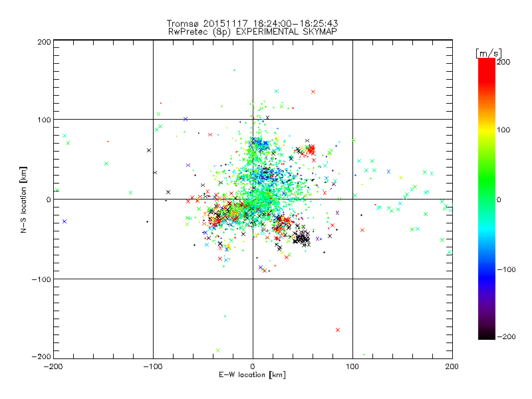Click the E-W axis tick label '200'

click(452, 366)
